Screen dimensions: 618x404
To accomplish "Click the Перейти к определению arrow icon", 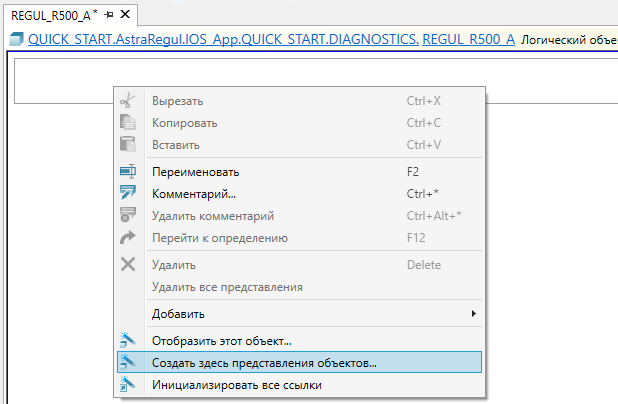I will pyautogui.click(x=127, y=238).
